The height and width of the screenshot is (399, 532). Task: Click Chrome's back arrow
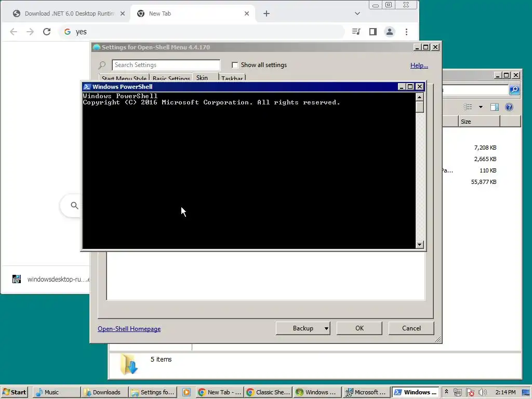click(14, 32)
